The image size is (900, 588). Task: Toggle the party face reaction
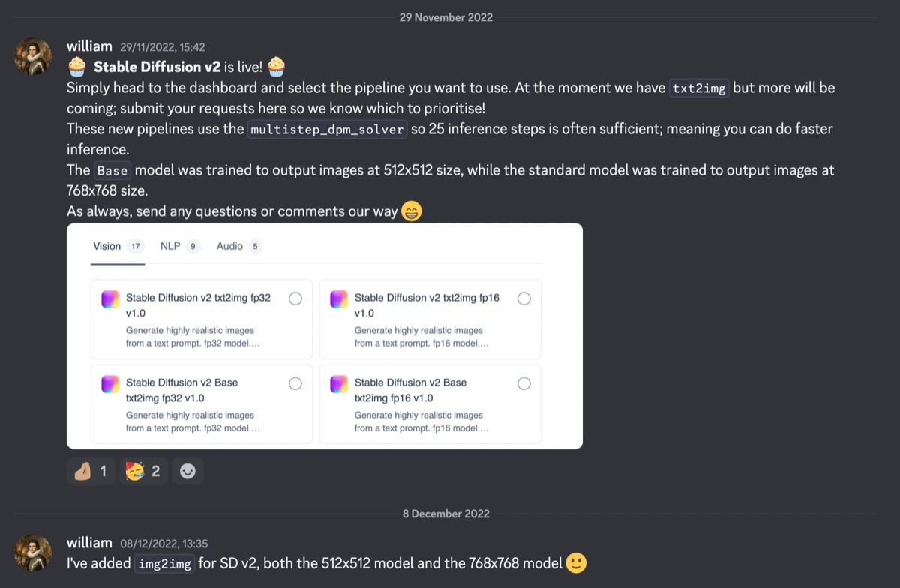(x=143, y=471)
